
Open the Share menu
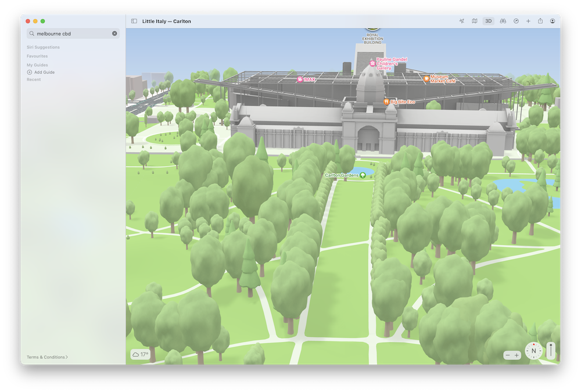[540, 21]
